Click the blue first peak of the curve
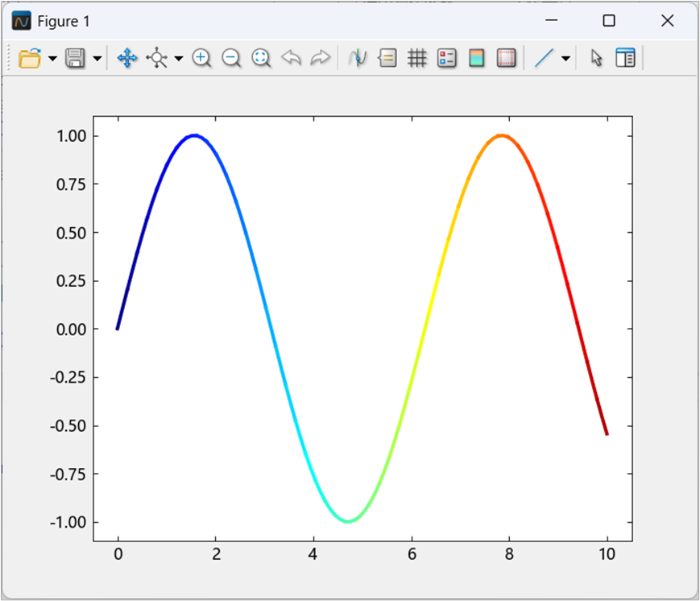The height and width of the screenshot is (601, 700). 195,135
